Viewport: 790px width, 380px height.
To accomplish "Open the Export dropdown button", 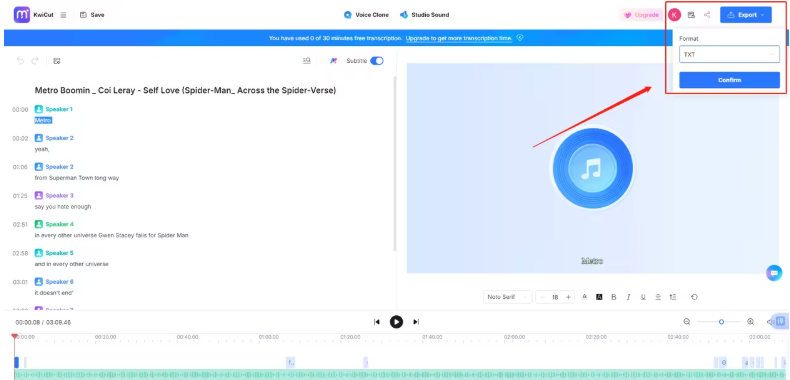I will click(746, 15).
